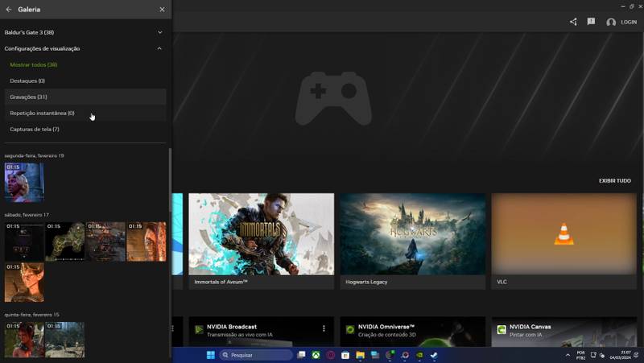Open Task View from taskbar
This screenshot has width=644, height=363.
coord(301,355)
